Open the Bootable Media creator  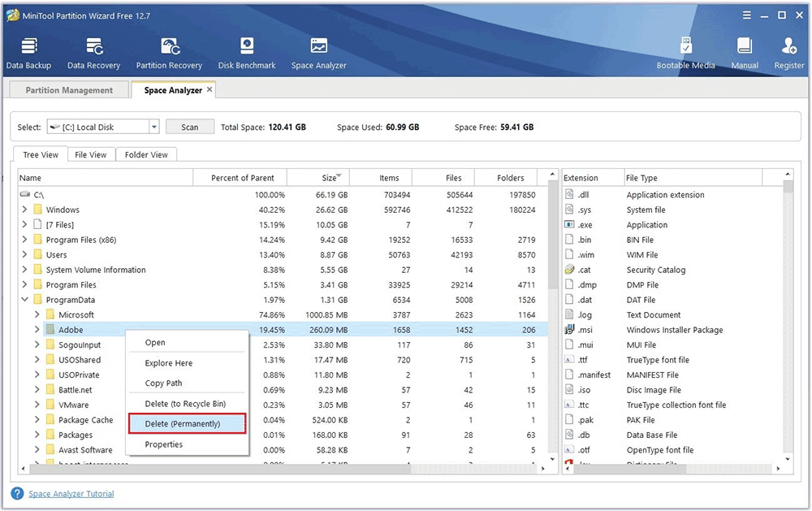point(685,53)
